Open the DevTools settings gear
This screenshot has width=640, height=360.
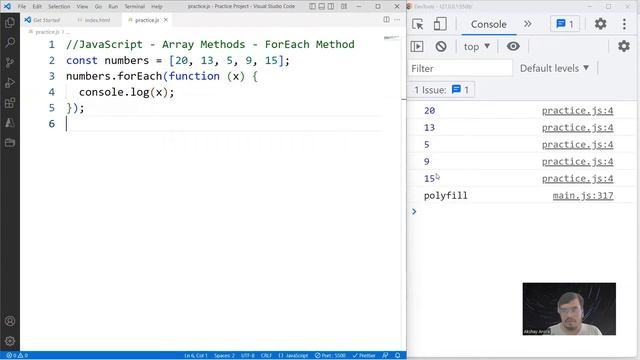600,24
